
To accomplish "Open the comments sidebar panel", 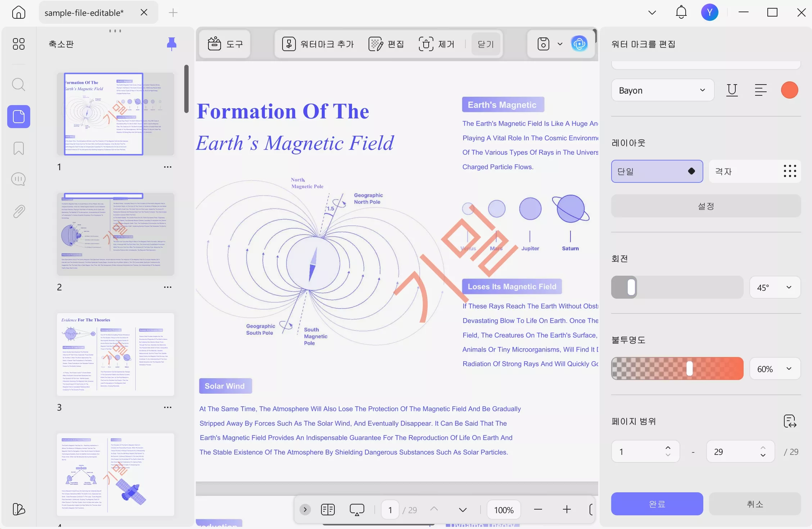I will point(18,179).
